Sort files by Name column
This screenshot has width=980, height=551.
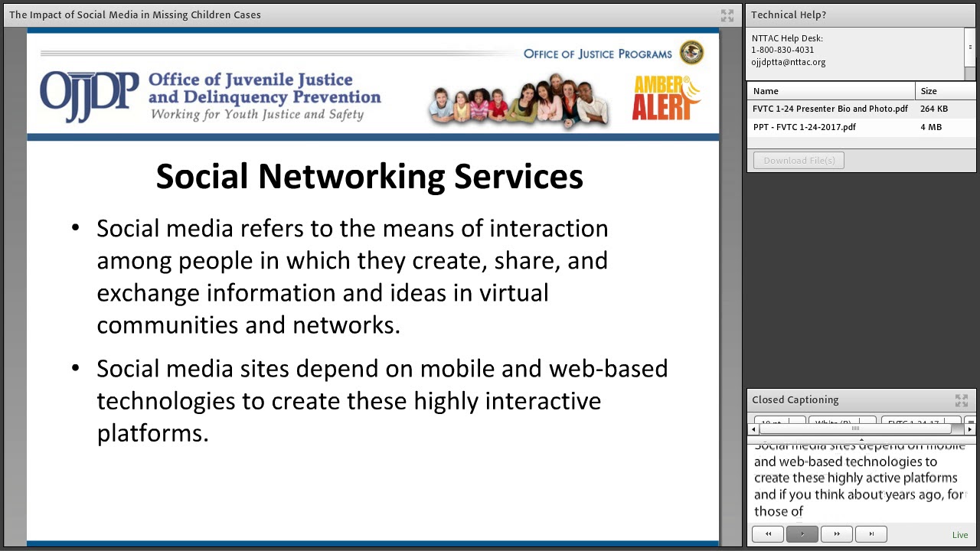[x=831, y=91]
